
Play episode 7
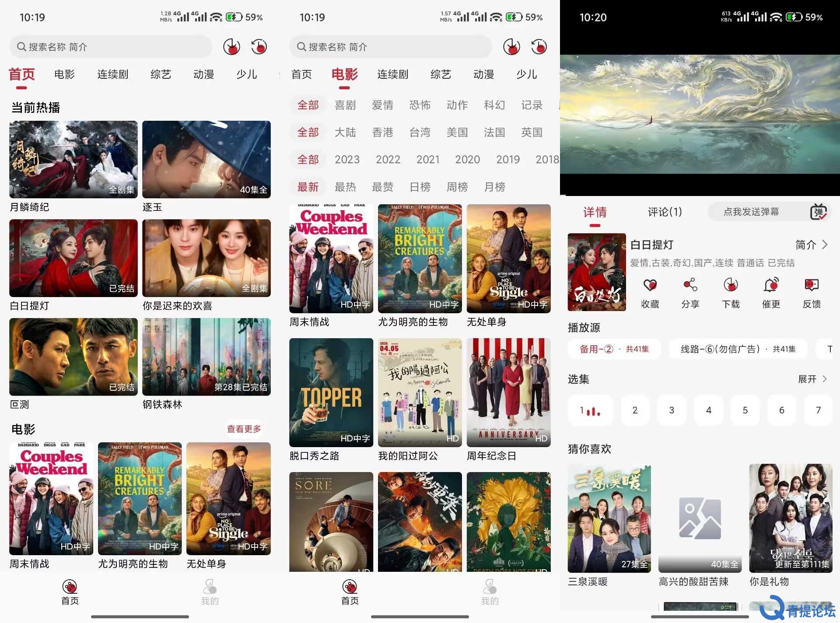818,410
